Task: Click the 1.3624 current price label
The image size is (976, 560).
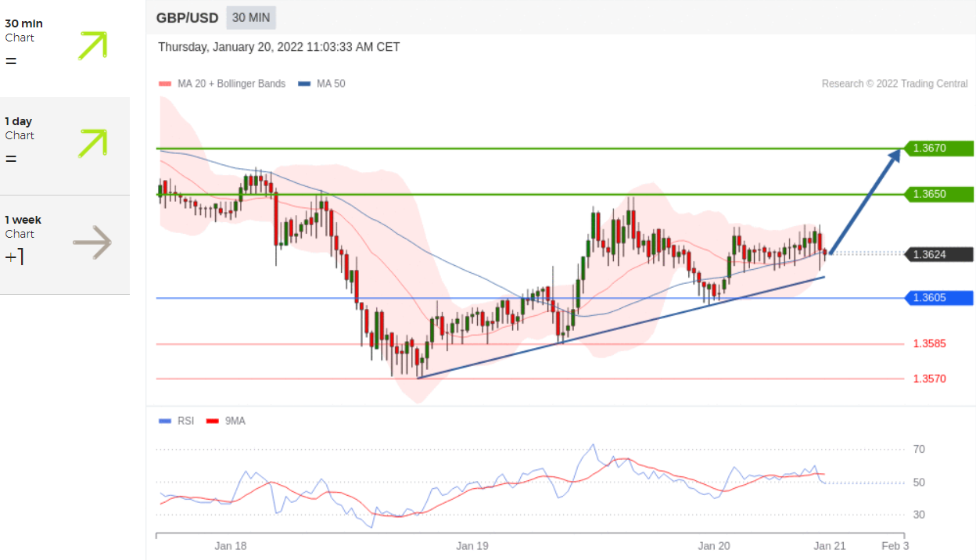Action: (938, 254)
